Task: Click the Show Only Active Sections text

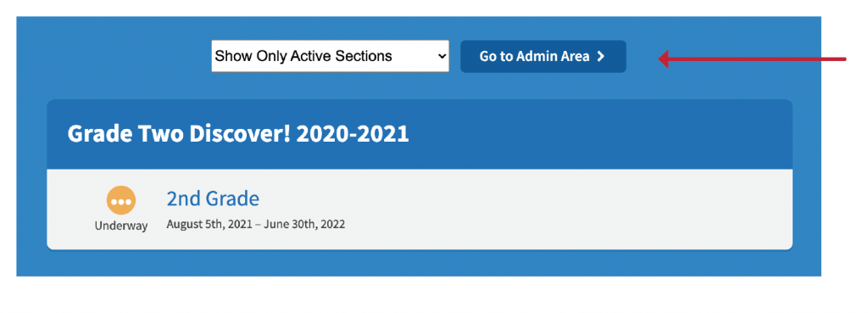Action: 303,56
